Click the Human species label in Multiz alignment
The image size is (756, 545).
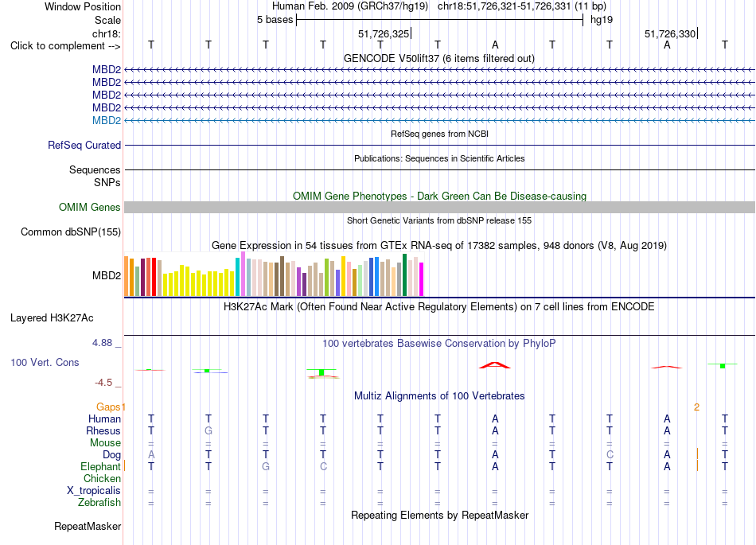[104, 418]
